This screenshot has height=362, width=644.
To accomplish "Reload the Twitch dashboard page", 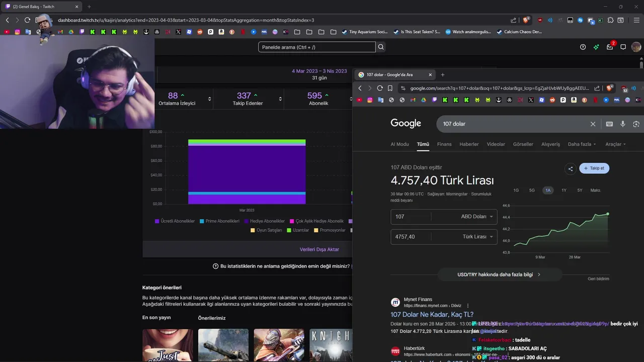I will pyautogui.click(x=27, y=20).
